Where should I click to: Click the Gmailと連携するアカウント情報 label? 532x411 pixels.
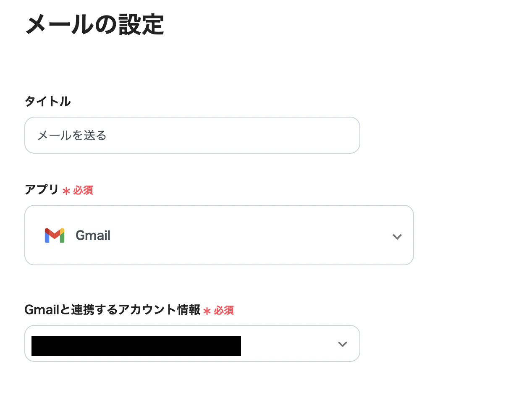(x=112, y=310)
